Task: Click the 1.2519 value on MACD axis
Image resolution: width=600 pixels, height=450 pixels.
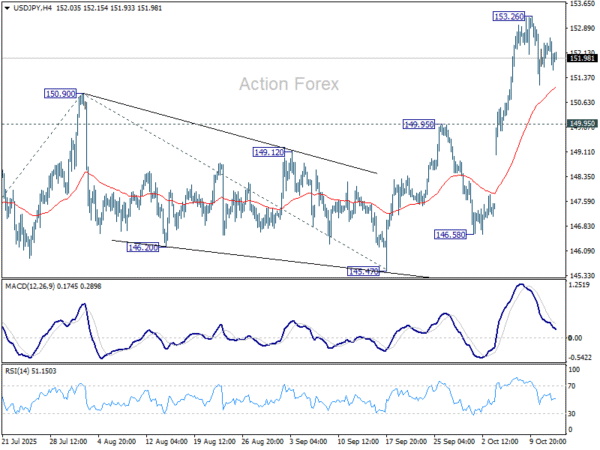Action: click(580, 285)
